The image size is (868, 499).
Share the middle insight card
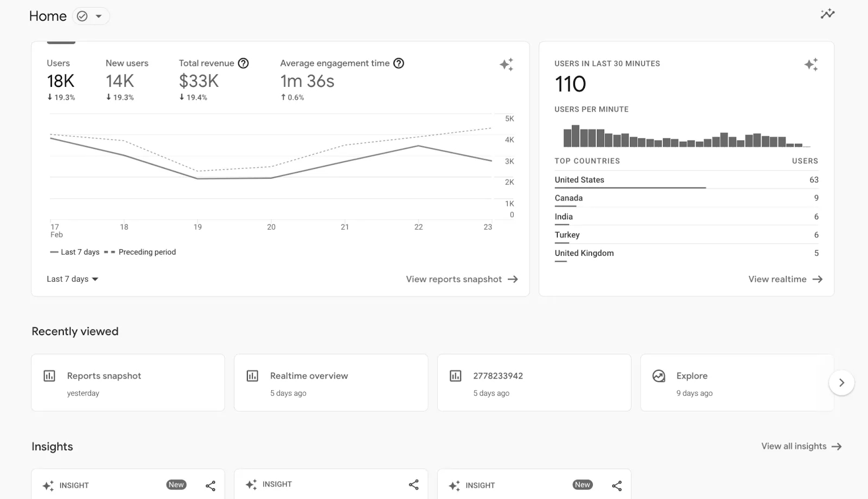point(413,485)
